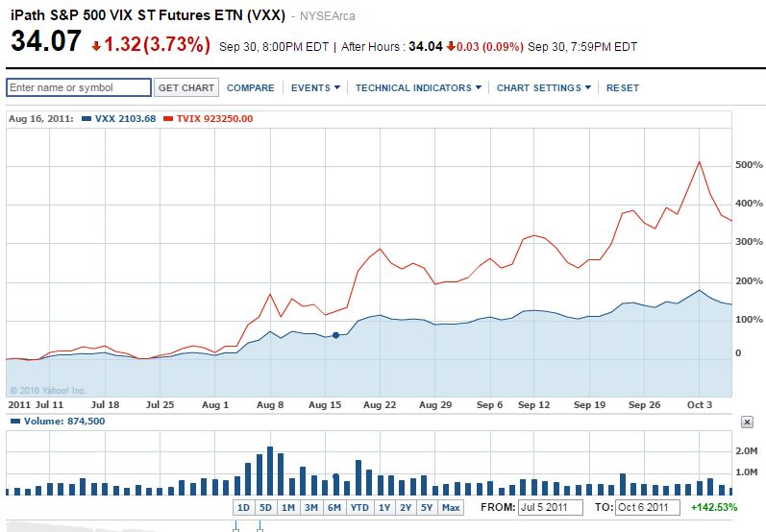Select the 1D time range
Viewport: 766px width, 532px height.
243,508
